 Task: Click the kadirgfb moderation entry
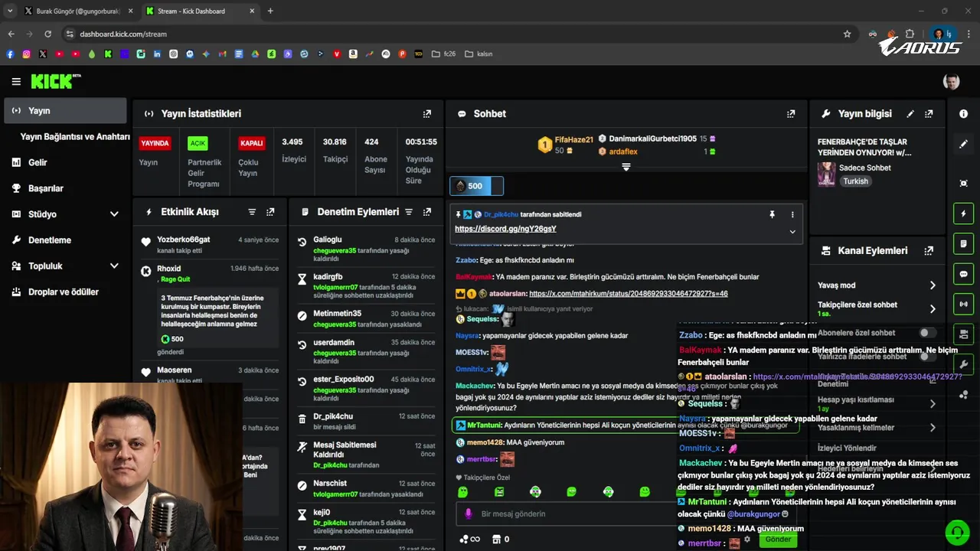tap(328, 276)
